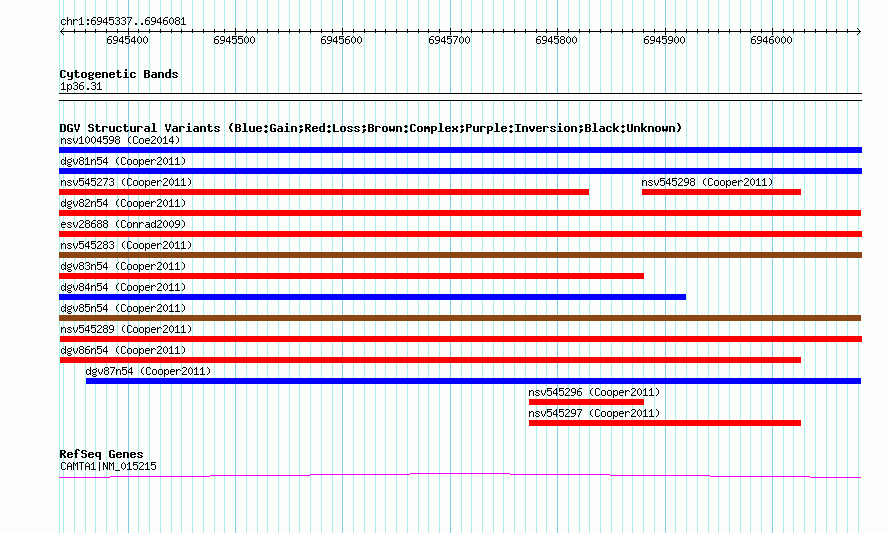Screen dimensions: 890x533
Task: Select the dgv85n54 (Cooper2011) label
Action: 123,308
